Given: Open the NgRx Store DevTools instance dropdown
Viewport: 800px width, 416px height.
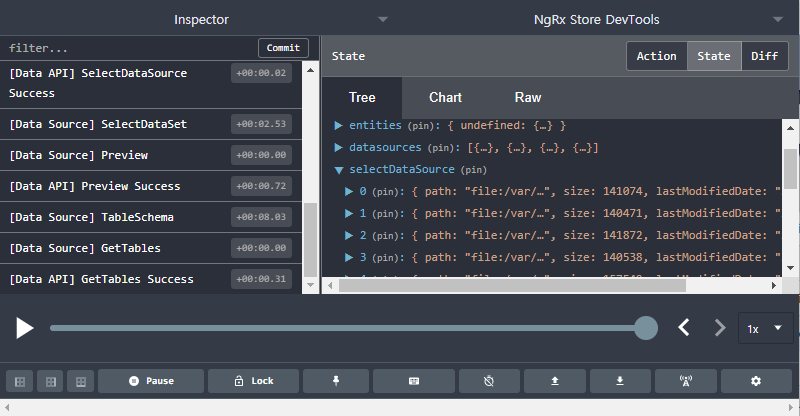Looking at the screenshot, I should tap(596, 19).
